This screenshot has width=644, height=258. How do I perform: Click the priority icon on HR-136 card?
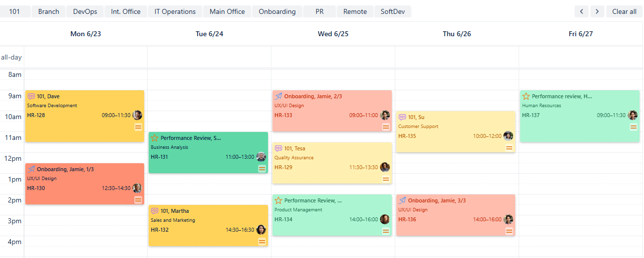509,231
